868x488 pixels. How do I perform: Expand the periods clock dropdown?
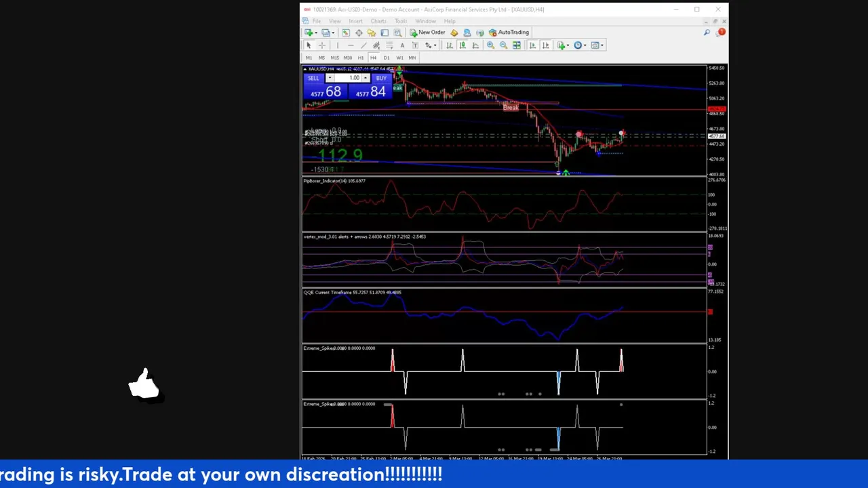[x=585, y=45]
